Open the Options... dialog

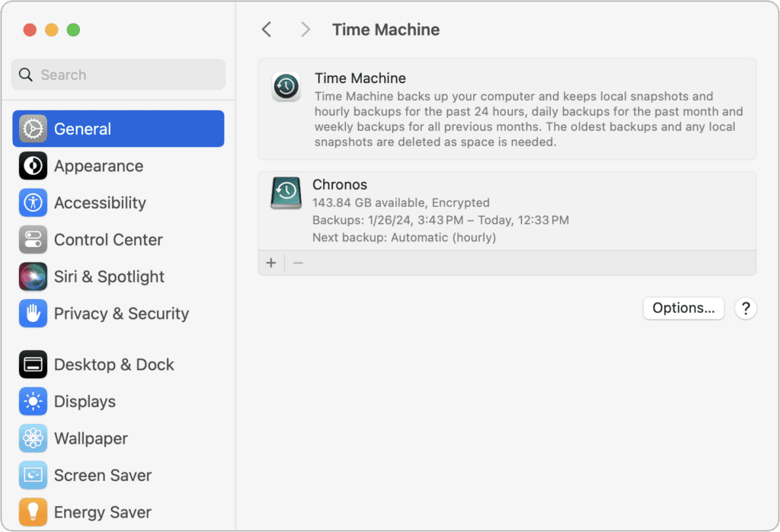coord(683,308)
